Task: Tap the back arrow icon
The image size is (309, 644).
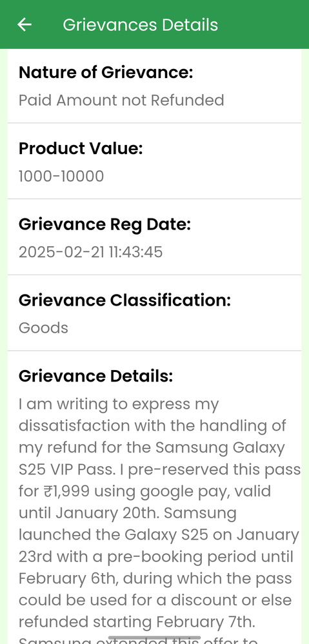Action: point(25,24)
